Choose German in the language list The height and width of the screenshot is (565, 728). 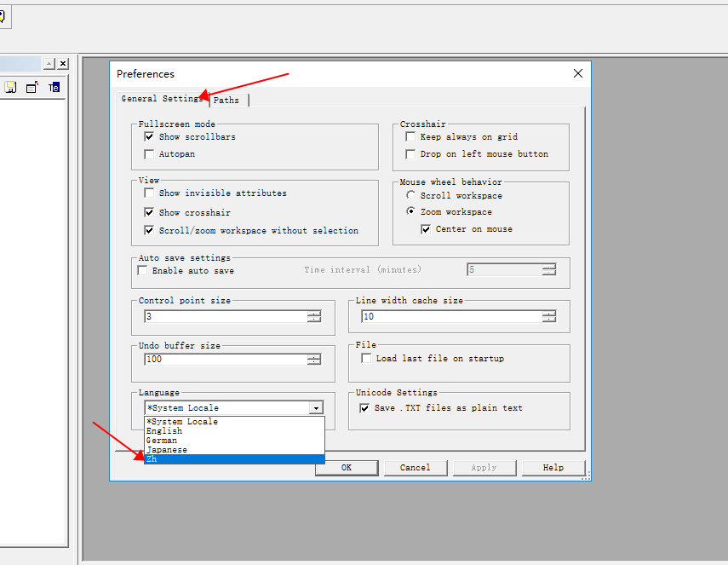[x=234, y=440]
